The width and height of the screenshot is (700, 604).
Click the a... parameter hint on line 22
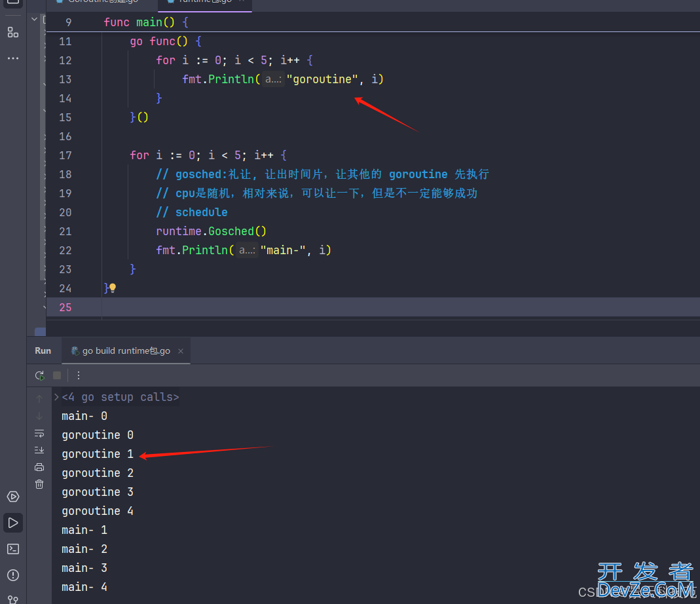(x=247, y=250)
